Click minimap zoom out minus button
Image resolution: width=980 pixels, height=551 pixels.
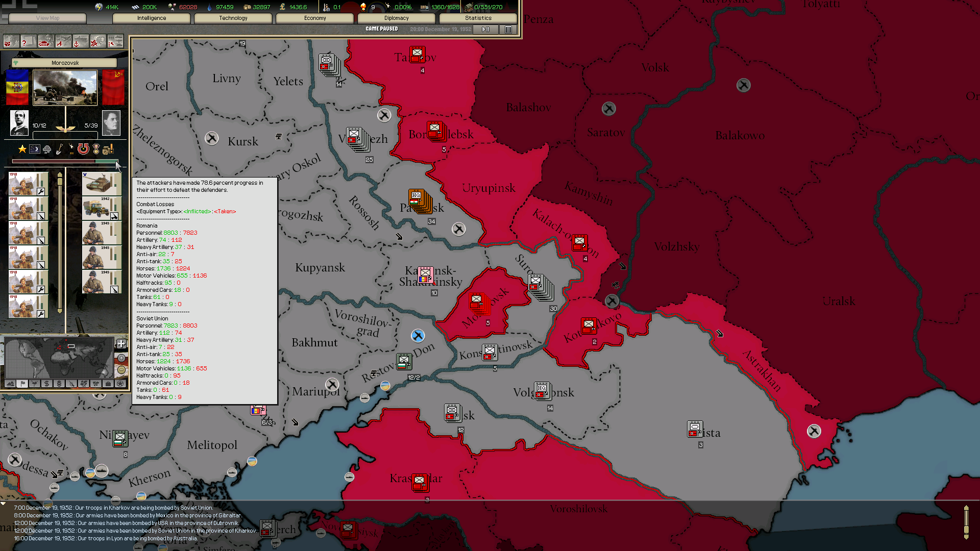click(121, 370)
